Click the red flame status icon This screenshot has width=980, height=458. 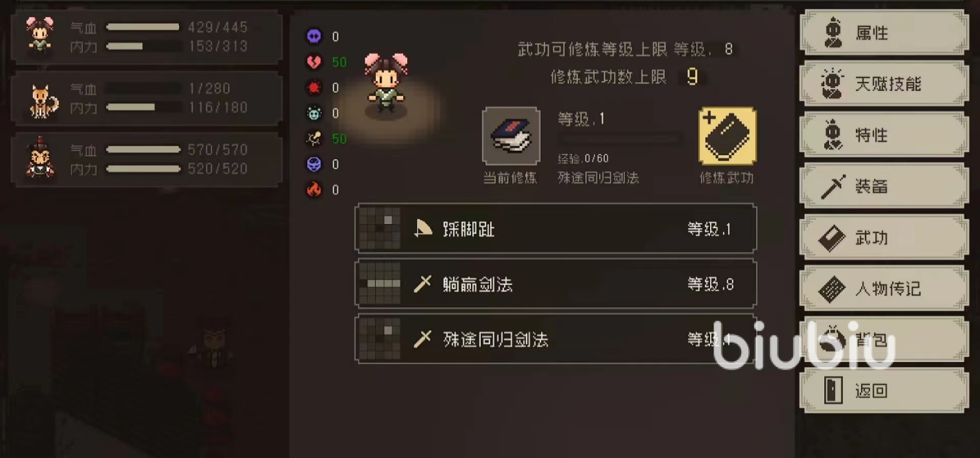tap(314, 190)
